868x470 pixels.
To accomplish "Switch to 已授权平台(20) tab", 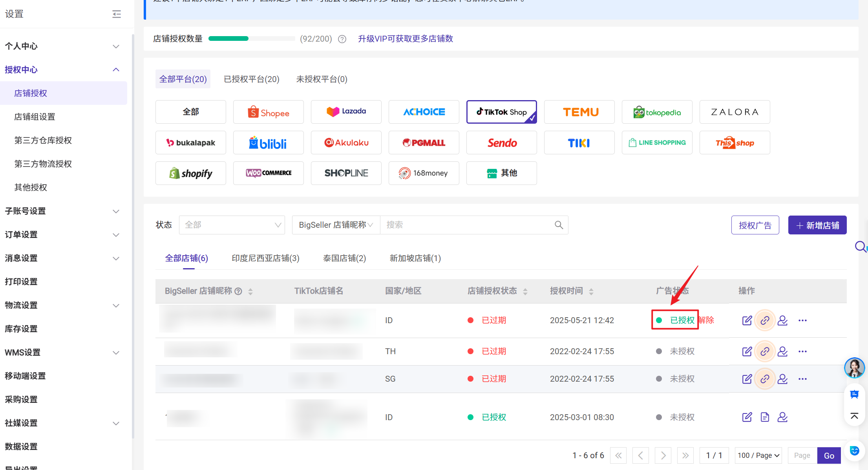I will 252,79.
